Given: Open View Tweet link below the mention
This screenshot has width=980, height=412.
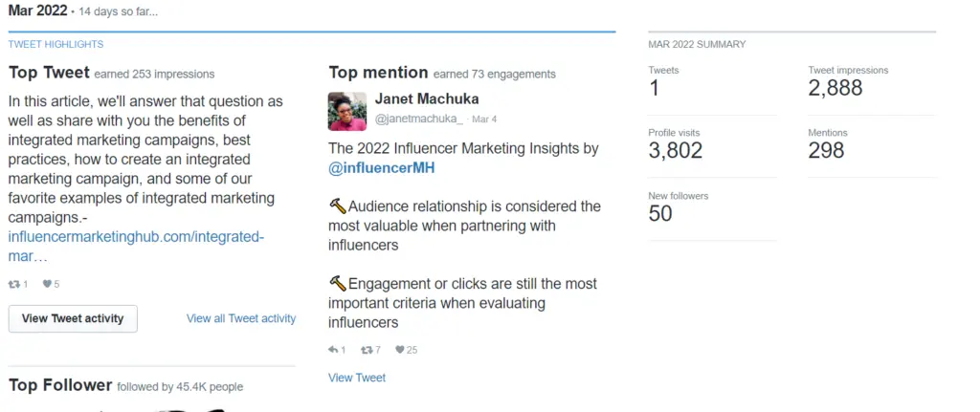Looking at the screenshot, I should pos(357,378).
